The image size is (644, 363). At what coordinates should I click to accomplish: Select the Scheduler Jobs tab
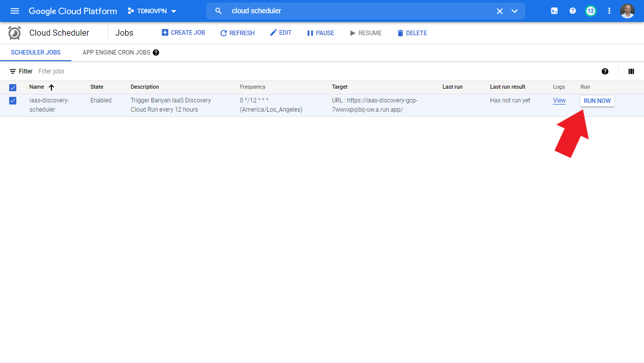pos(36,53)
